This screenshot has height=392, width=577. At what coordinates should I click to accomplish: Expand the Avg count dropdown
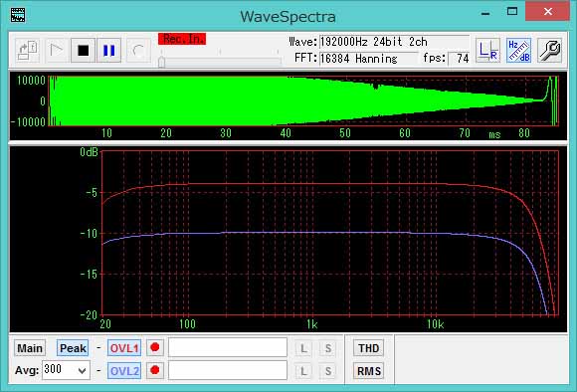click(83, 370)
